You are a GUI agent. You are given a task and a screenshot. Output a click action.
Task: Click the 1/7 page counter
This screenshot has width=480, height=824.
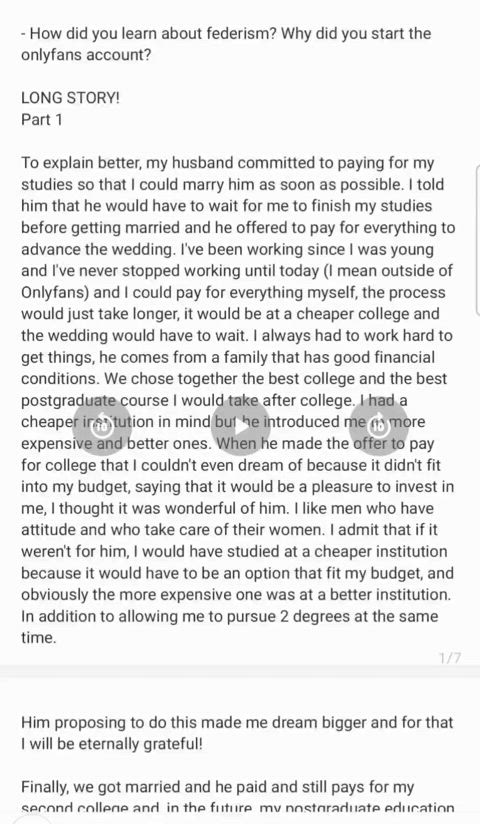pos(450,657)
